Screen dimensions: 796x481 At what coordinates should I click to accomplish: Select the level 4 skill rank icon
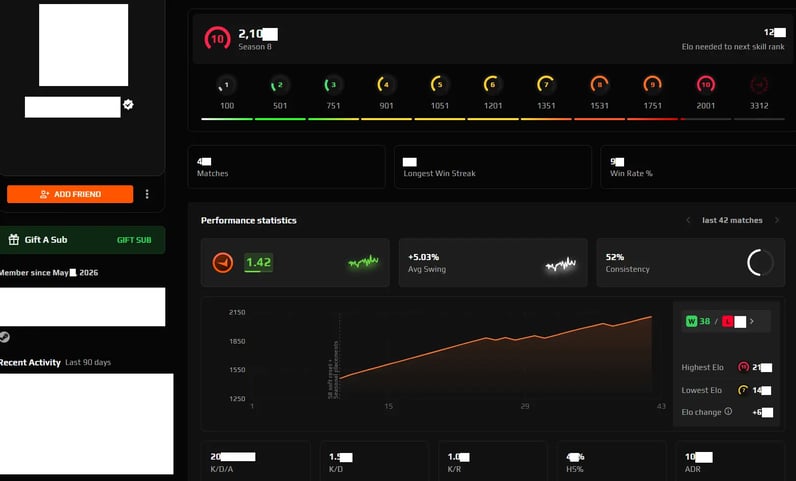pyautogui.click(x=384, y=84)
